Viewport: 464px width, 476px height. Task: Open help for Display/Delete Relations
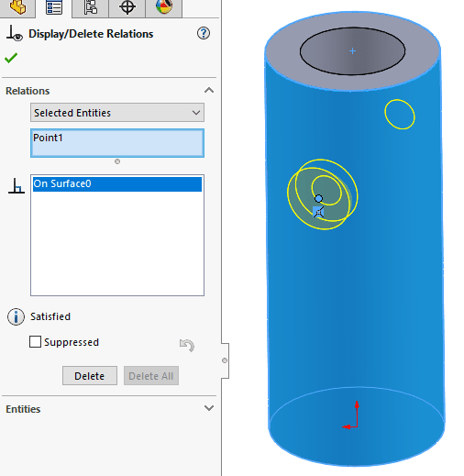click(x=204, y=33)
